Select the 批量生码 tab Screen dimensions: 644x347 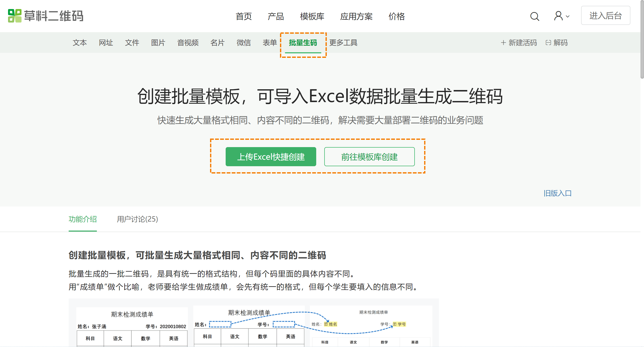click(303, 43)
